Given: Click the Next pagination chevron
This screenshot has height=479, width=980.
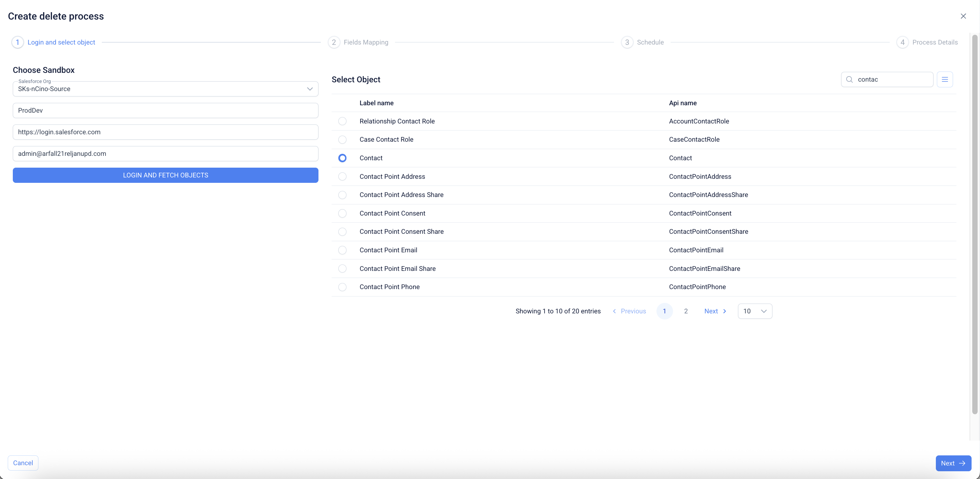Looking at the screenshot, I should point(725,311).
